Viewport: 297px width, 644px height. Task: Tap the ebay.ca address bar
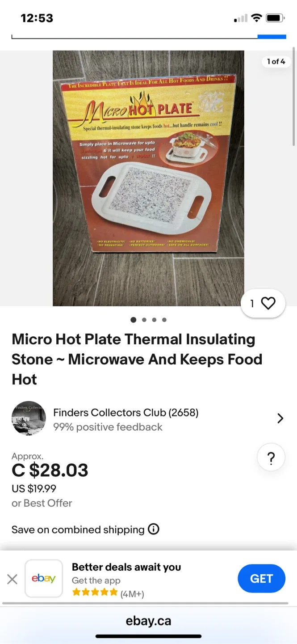(148, 621)
